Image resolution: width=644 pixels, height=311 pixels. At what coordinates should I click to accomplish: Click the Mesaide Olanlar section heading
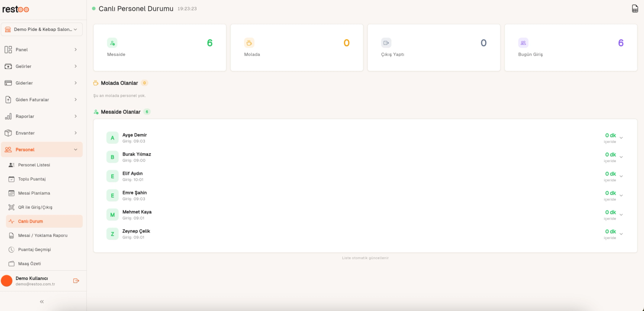point(121,112)
